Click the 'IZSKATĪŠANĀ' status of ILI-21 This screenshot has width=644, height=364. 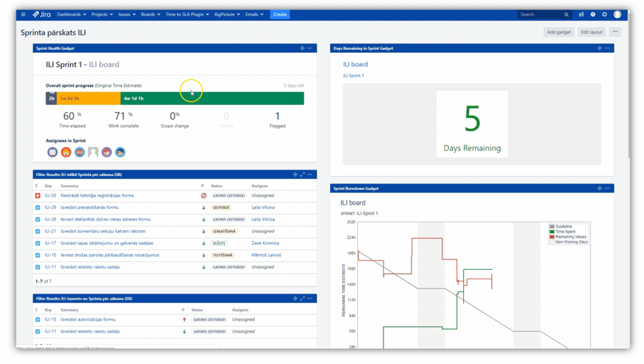pos(225,231)
